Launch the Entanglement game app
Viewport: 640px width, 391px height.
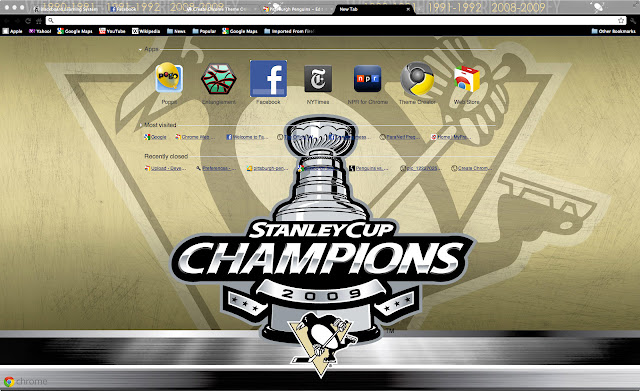[x=219, y=79]
